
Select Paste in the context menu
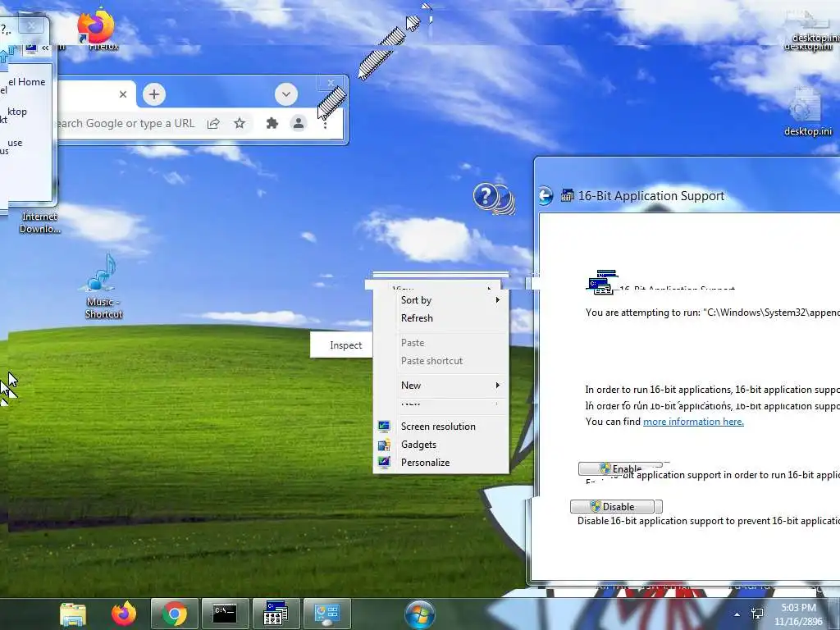point(441,343)
